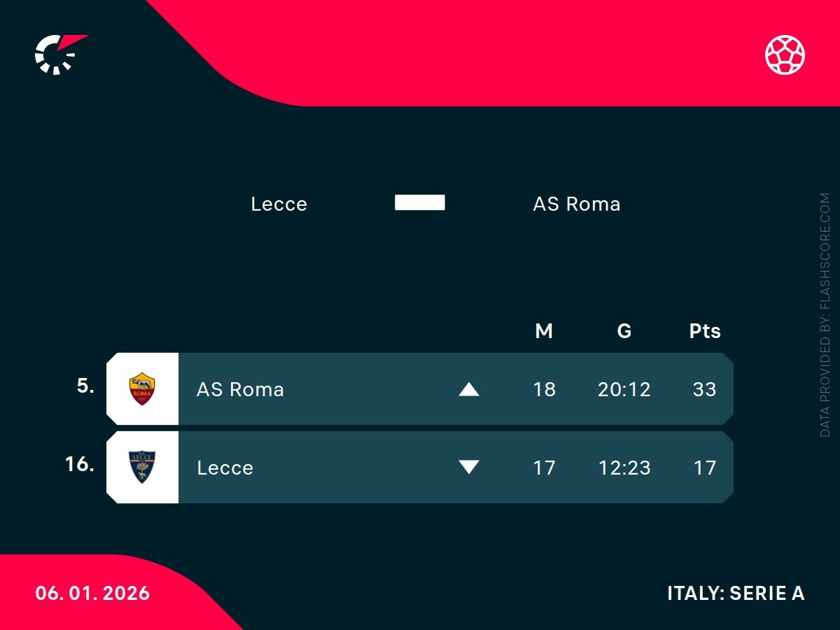Click the Pts column header
The width and height of the screenshot is (840, 630).
click(x=704, y=331)
